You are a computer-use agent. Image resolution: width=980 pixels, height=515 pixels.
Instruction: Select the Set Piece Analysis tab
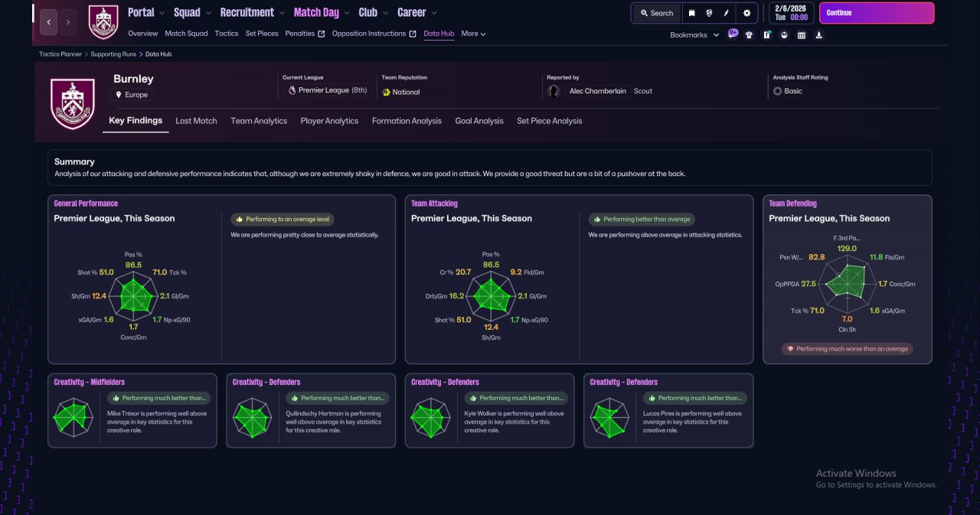coord(549,121)
